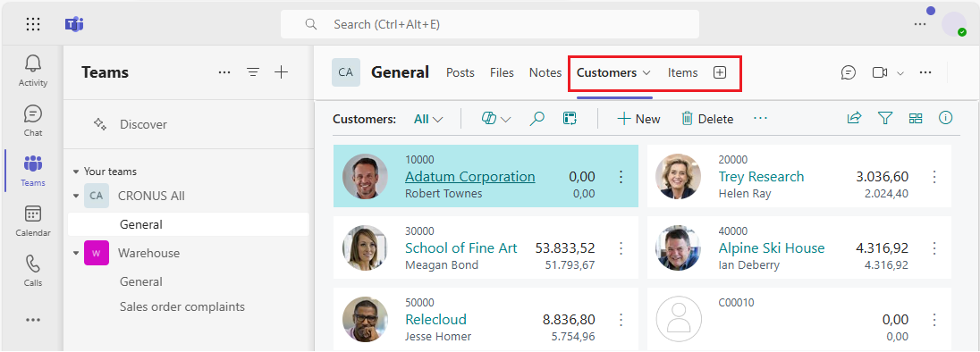980x352 pixels.
Task: Click Helen Ray's contact photo
Action: point(679,177)
